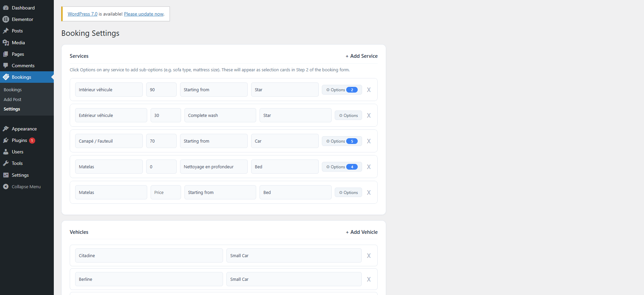Remove the Berline vehicle
The image size is (644, 295).
[x=369, y=279]
